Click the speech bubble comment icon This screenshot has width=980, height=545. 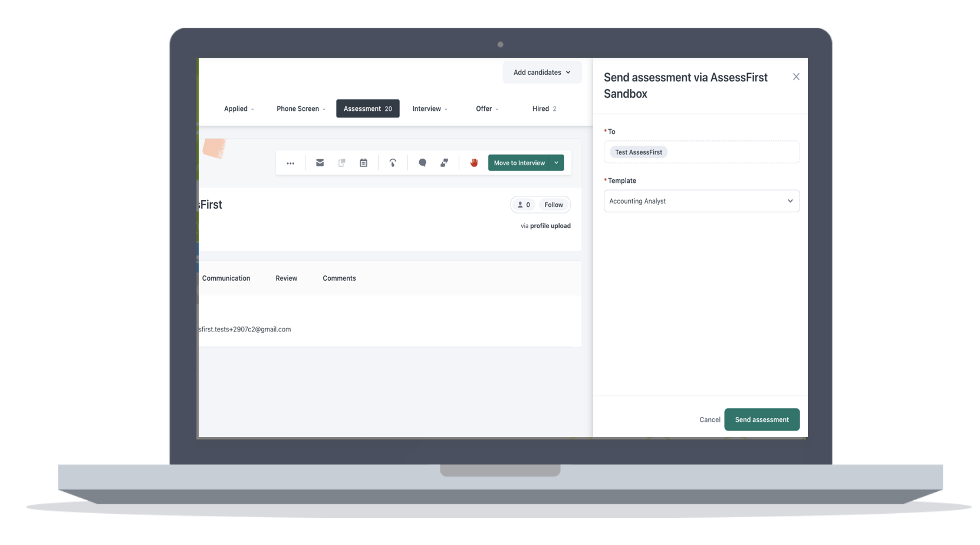coord(422,163)
